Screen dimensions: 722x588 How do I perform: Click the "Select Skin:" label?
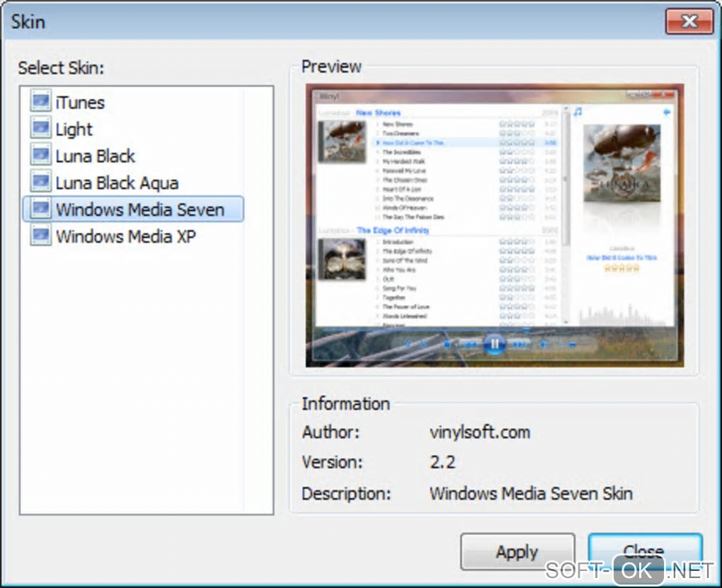coord(62,68)
